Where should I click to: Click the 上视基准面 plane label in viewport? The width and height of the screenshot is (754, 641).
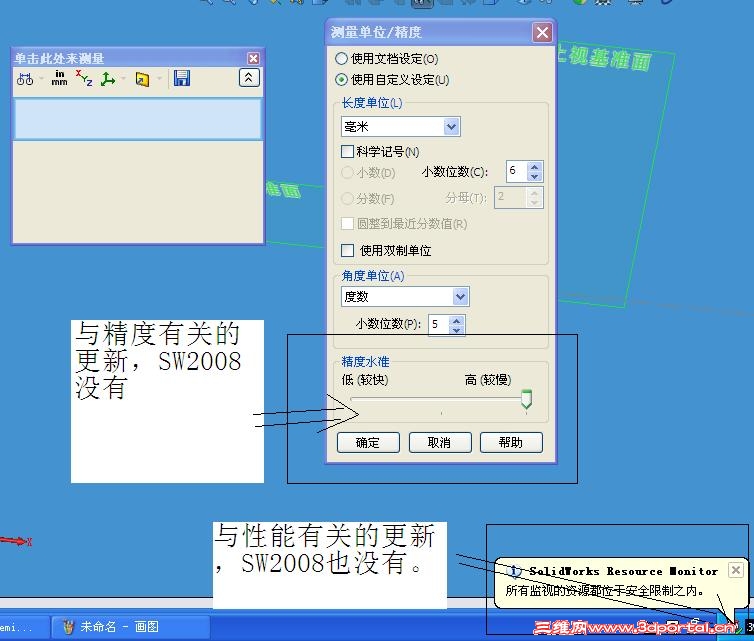coord(604,58)
